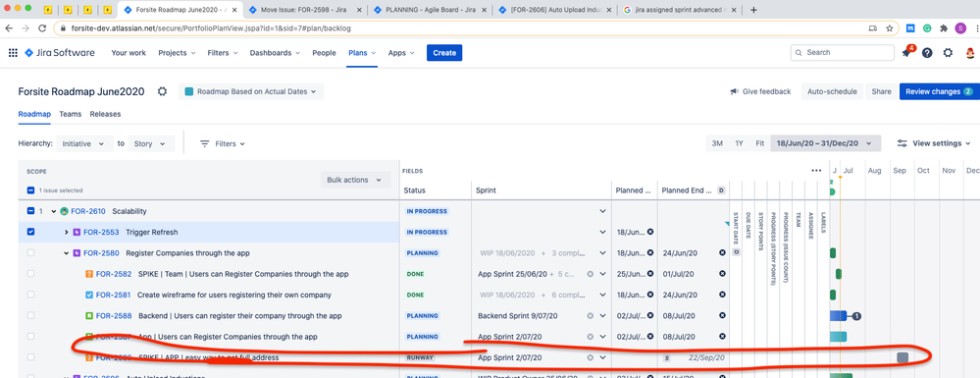The height and width of the screenshot is (378, 980).
Task: Open the Apps menu
Action: click(x=401, y=53)
